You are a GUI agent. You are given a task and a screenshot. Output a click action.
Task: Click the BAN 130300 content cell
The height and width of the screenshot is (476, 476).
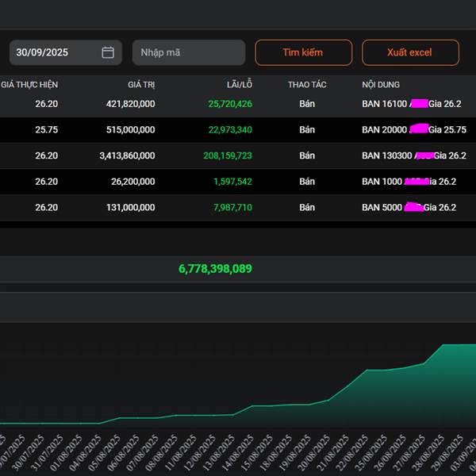pyautogui.click(x=413, y=155)
